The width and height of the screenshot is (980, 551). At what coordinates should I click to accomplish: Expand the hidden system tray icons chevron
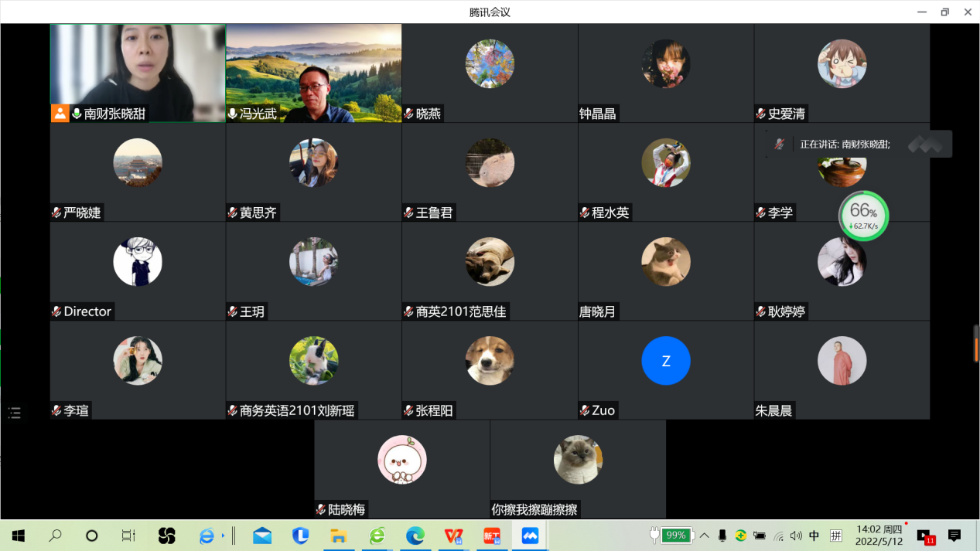click(x=705, y=536)
